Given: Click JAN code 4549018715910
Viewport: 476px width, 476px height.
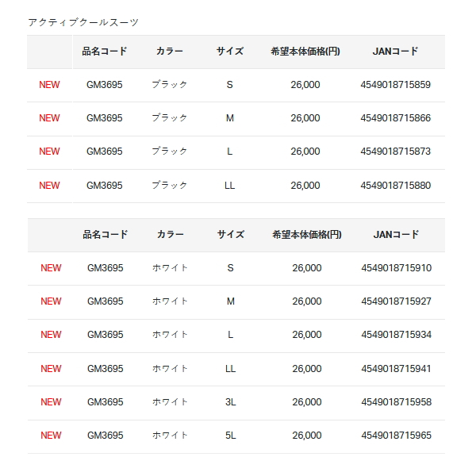Looking at the screenshot, I should 396,268.
